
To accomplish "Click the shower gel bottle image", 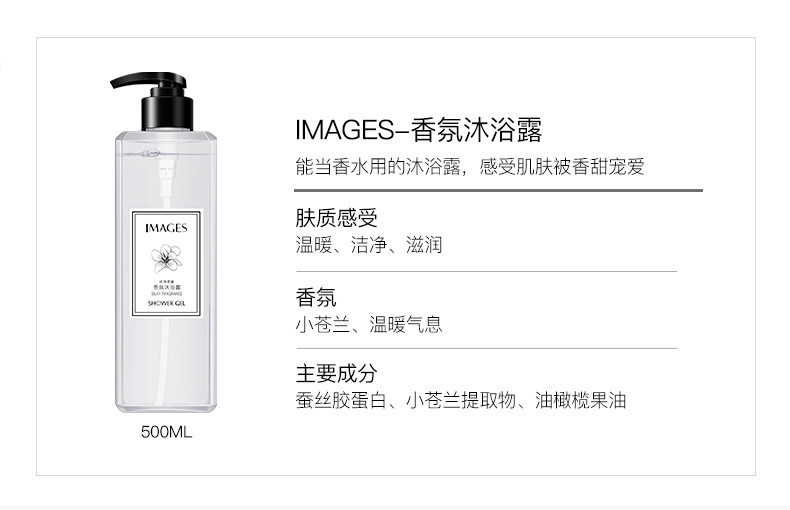I will pos(166,243).
